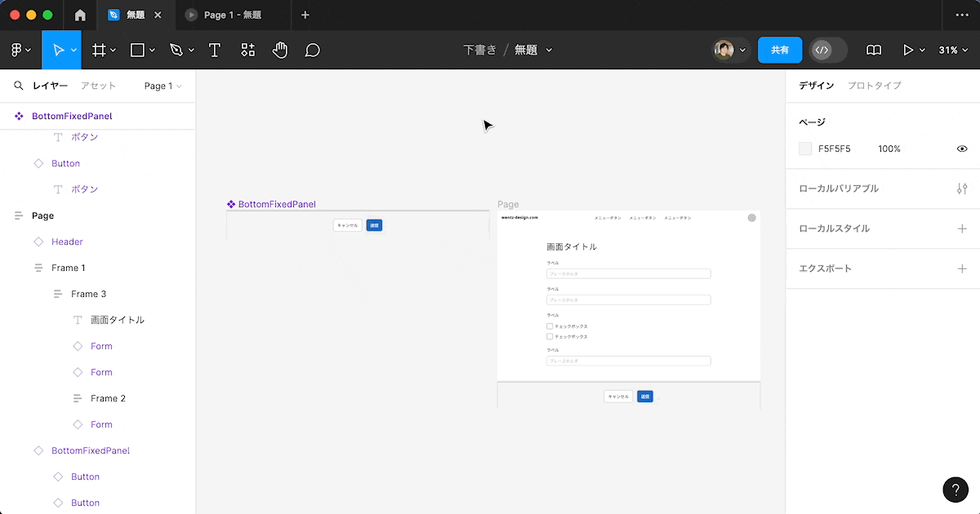Open the 31% zoom dropdown
Image resolution: width=980 pixels, height=514 pixels.
pyautogui.click(x=952, y=50)
